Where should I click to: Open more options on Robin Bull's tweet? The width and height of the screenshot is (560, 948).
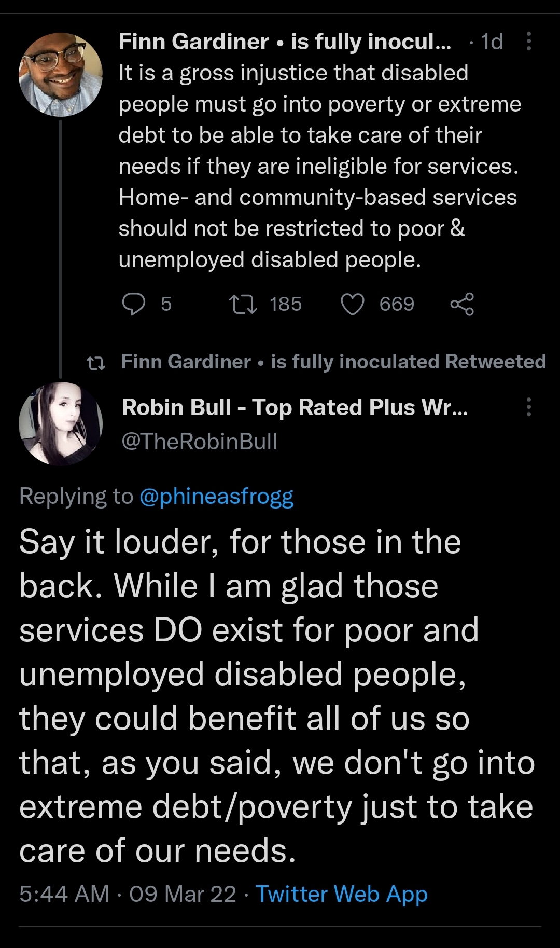(x=528, y=407)
